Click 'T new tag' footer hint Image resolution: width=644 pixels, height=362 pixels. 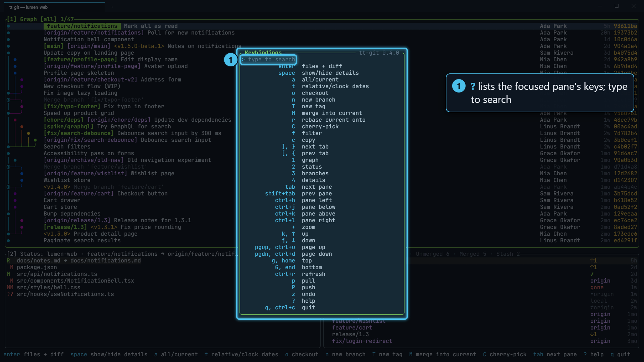[x=387, y=355]
